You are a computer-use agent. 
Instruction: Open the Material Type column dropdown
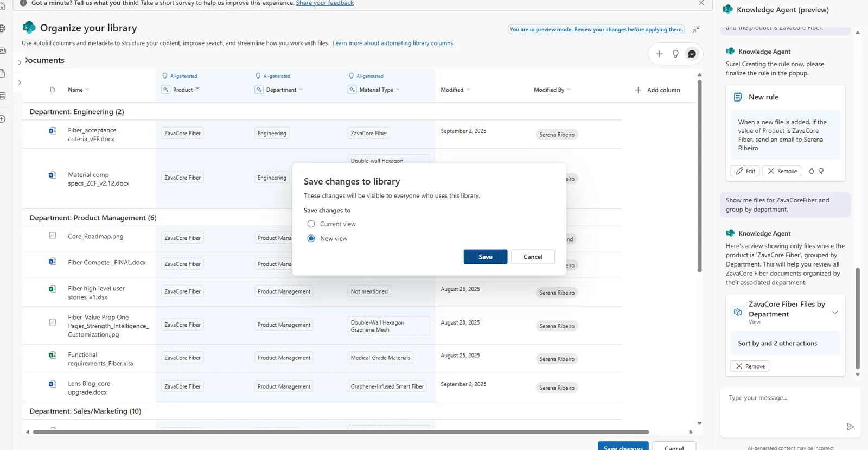click(x=398, y=90)
